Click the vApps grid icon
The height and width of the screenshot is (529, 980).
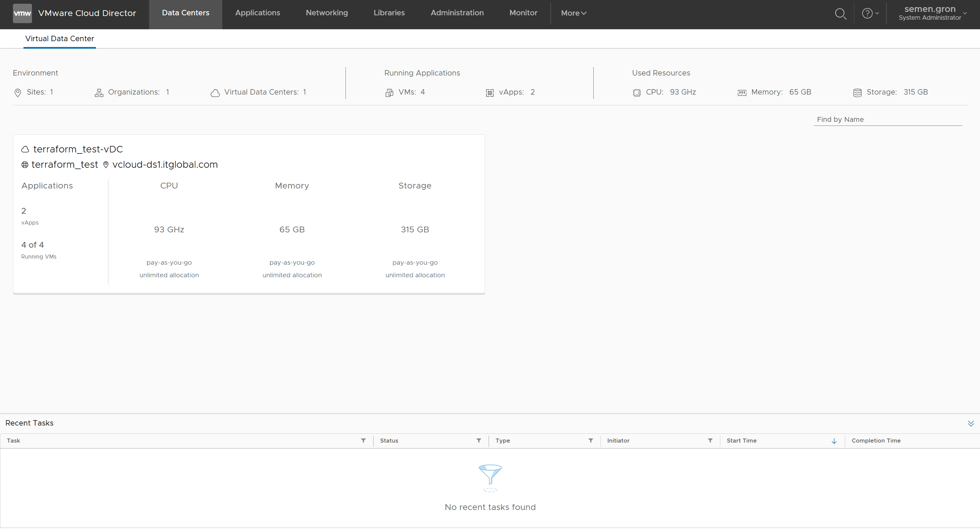[489, 93]
